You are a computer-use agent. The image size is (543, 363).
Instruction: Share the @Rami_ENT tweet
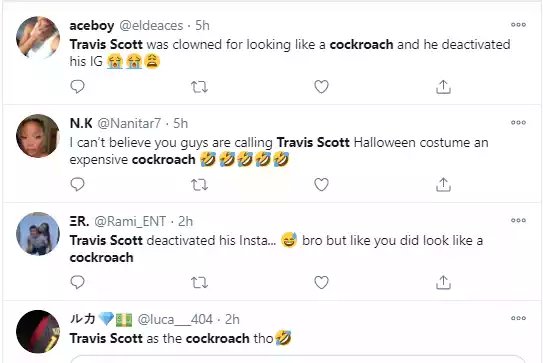[443, 283]
